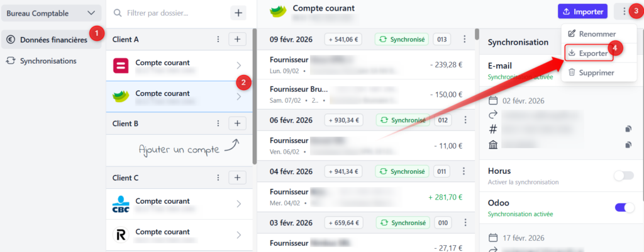The width and height of the screenshot is (644, 252).
Task: Open options for the 09 févr. 2026 statement
Action: tap(465, 40)
